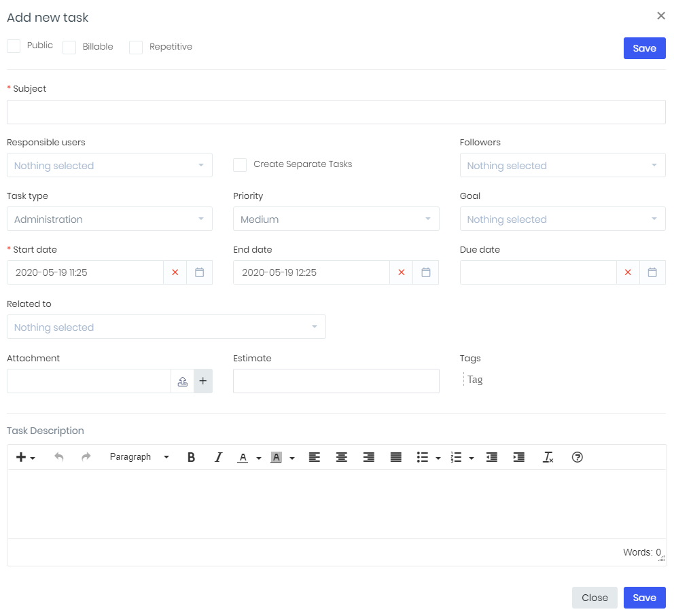Click inside the Task Description text area
Viewport: 674px width, 616px height.
coord(336,503)
